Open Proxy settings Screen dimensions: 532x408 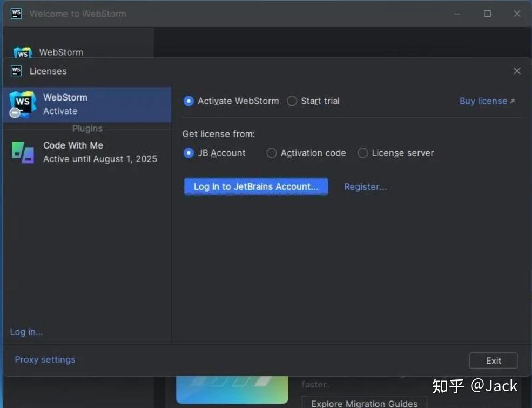coord(45,359)
